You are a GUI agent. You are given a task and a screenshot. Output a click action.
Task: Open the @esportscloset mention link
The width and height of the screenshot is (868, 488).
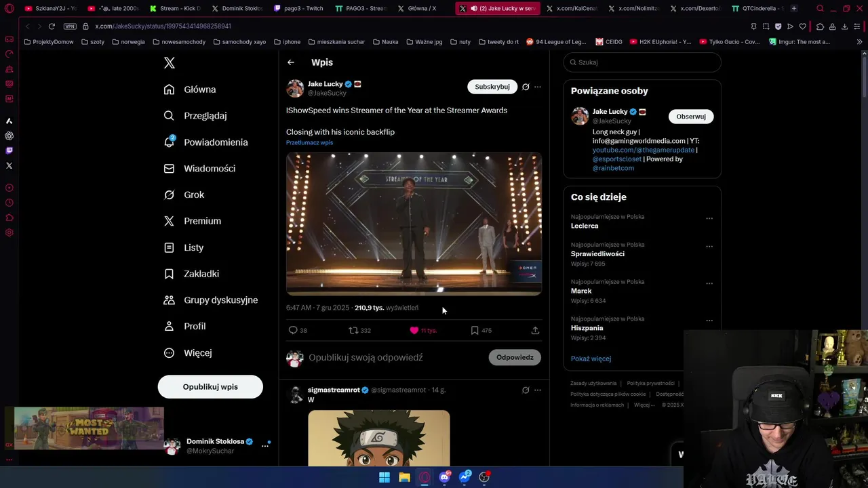click(617, 159)
